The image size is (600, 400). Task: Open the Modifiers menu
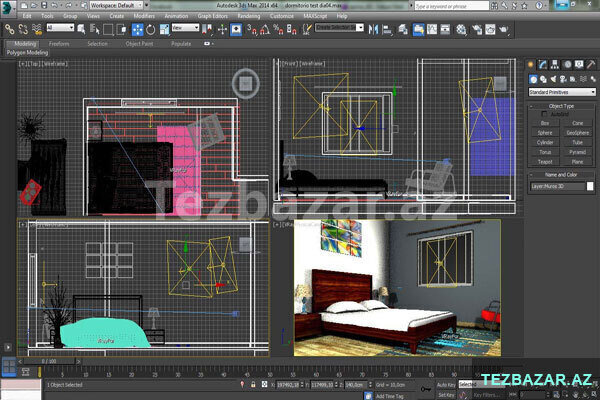pyautogui.click(x=144, y=16)
